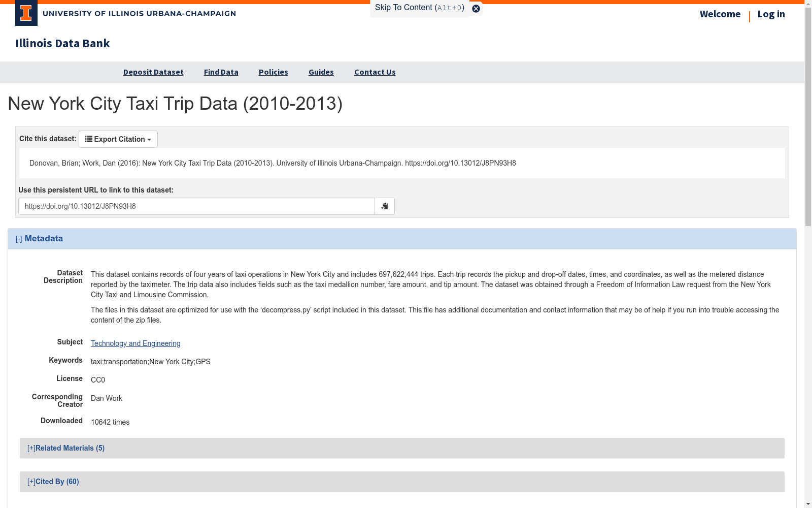Copy the persistent URL to clipboard
This screenshot has width=812, height=508.
coord(385,206)
